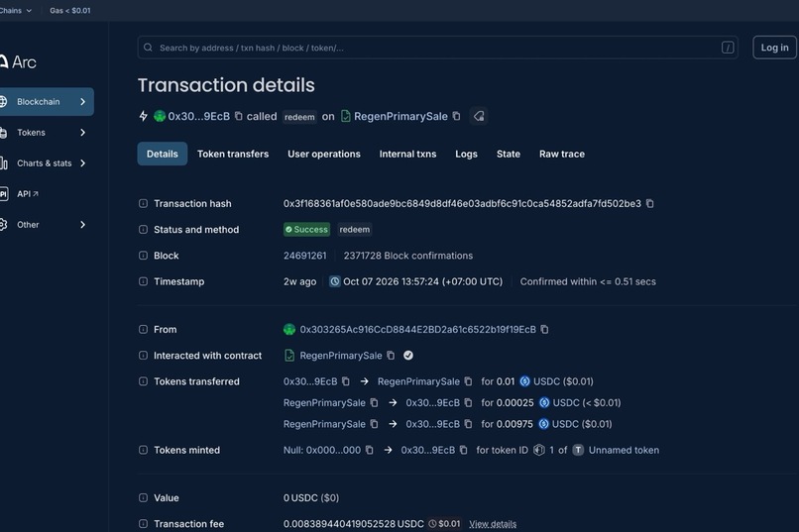
Task: Click the Arc logo
Action: click(18, 62)
